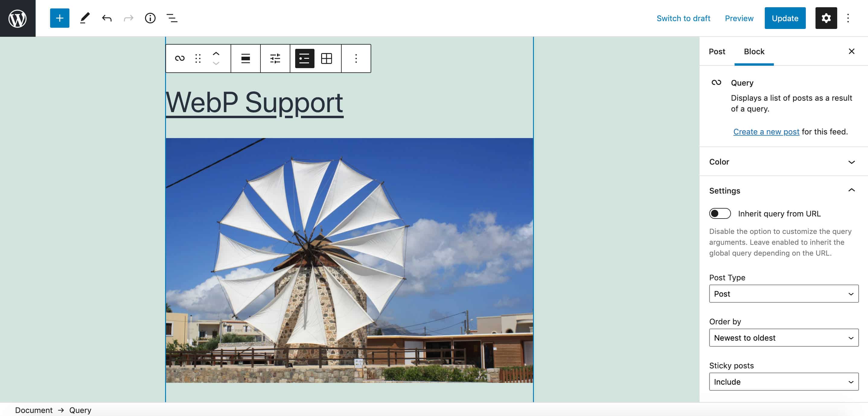This screenshot has width=868, height=416.
Task: Collapse the Settings section
Action: 850,190
